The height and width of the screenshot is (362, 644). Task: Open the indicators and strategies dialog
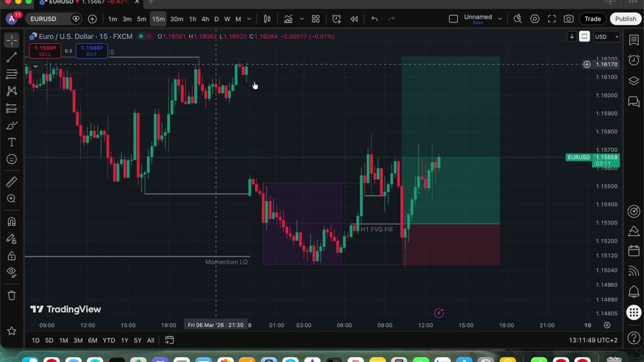(288, 19)
